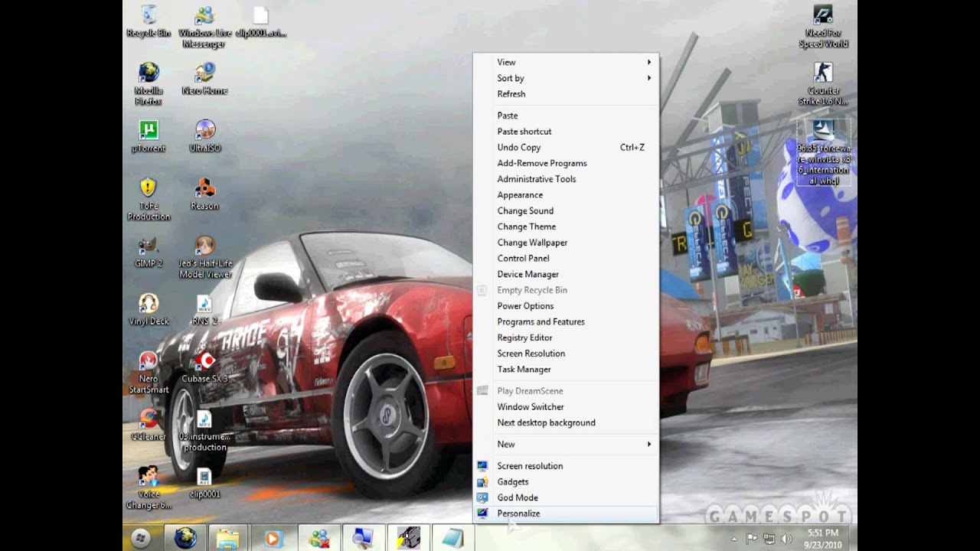Open Windows Explorer folder in taskbar
Image resolution: width=980 pixels, height=551 pixels.
coord(227,538)
